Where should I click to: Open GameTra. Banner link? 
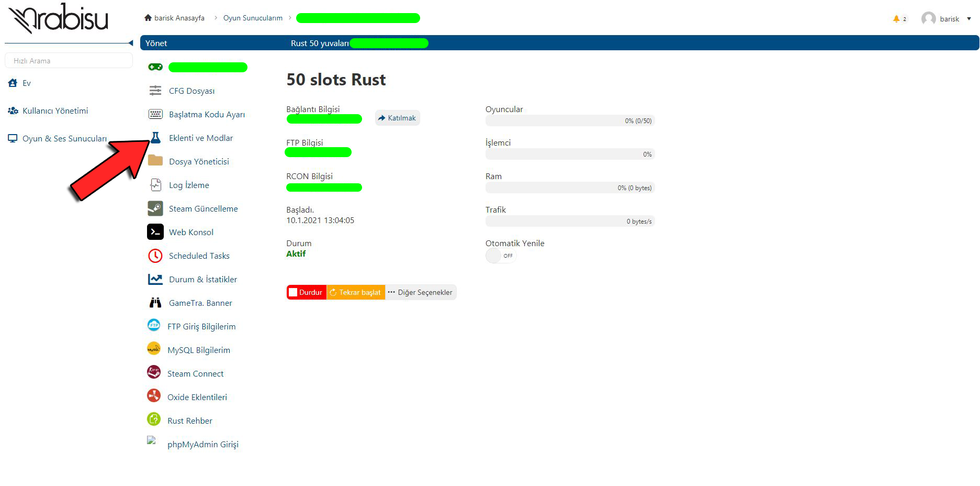(x=200, y=303)
